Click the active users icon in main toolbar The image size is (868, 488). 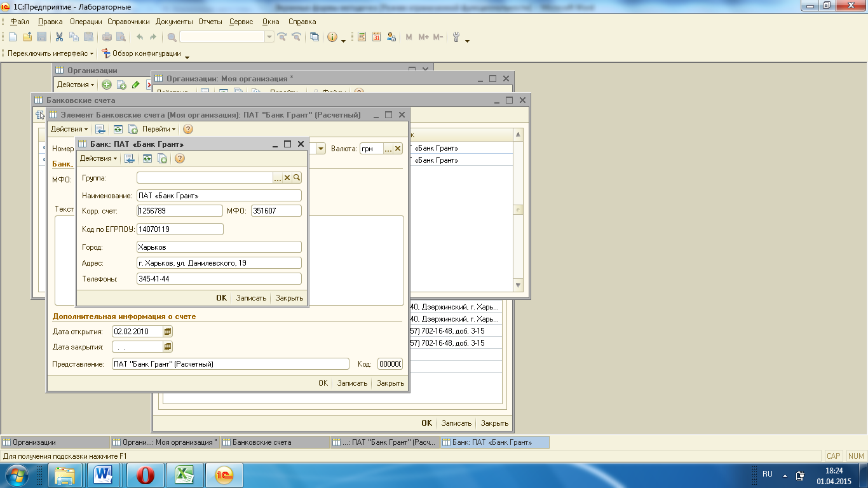point(391,37)
